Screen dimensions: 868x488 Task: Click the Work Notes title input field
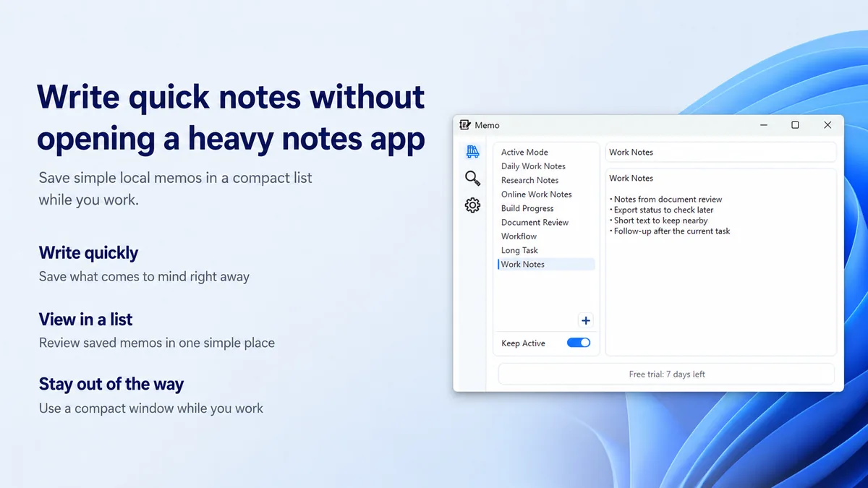[720, 153]
